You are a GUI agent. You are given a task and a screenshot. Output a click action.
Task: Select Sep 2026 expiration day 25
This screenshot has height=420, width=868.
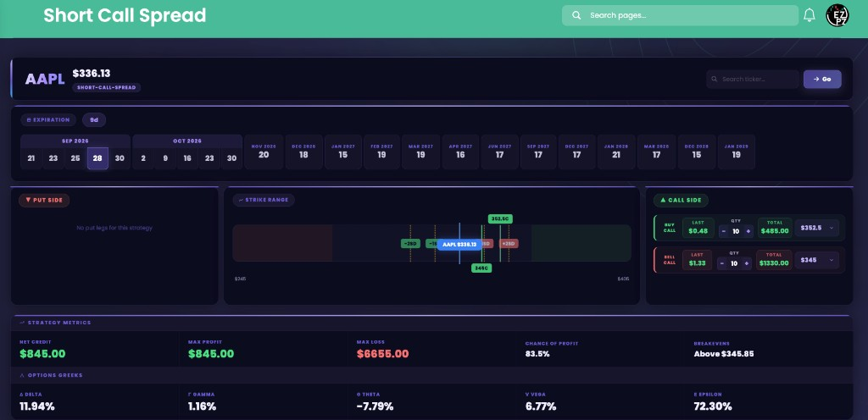click(x=75, y=158)
